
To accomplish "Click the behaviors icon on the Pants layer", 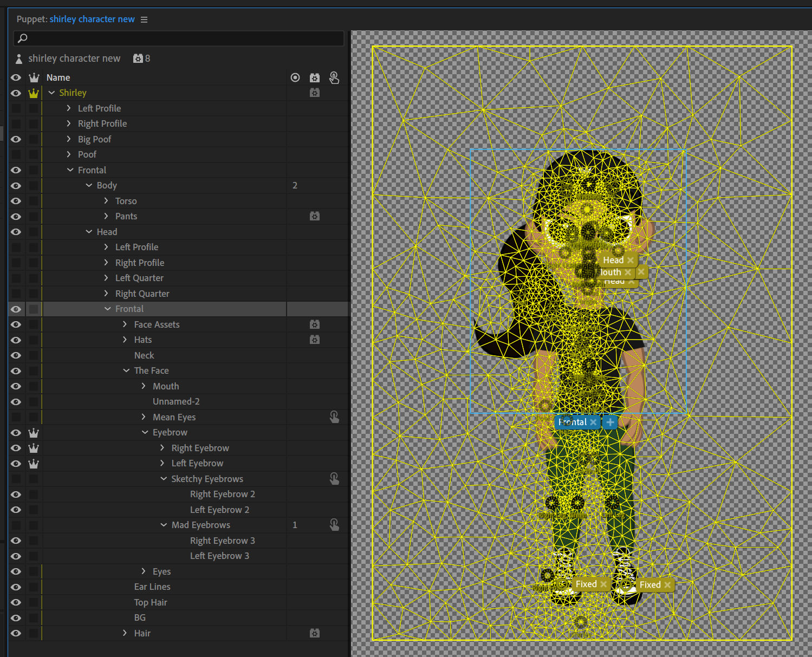I will click(315, 216).
